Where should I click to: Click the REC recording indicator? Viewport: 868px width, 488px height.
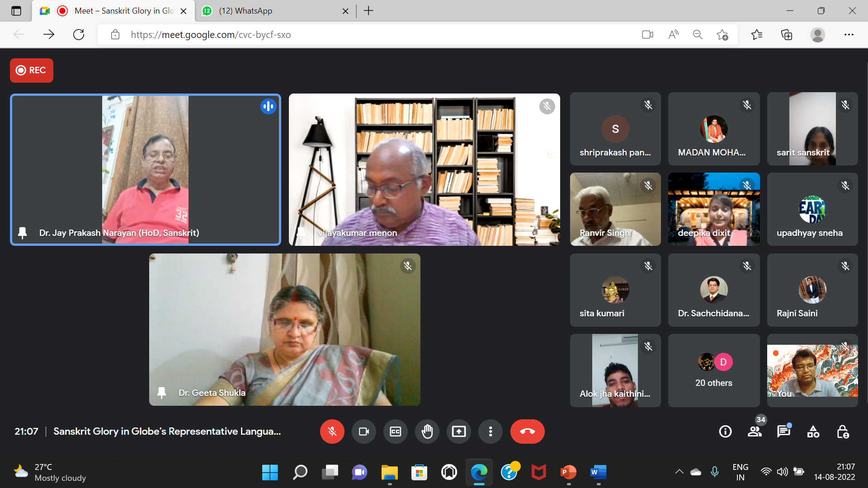click(x=32, y=70)
